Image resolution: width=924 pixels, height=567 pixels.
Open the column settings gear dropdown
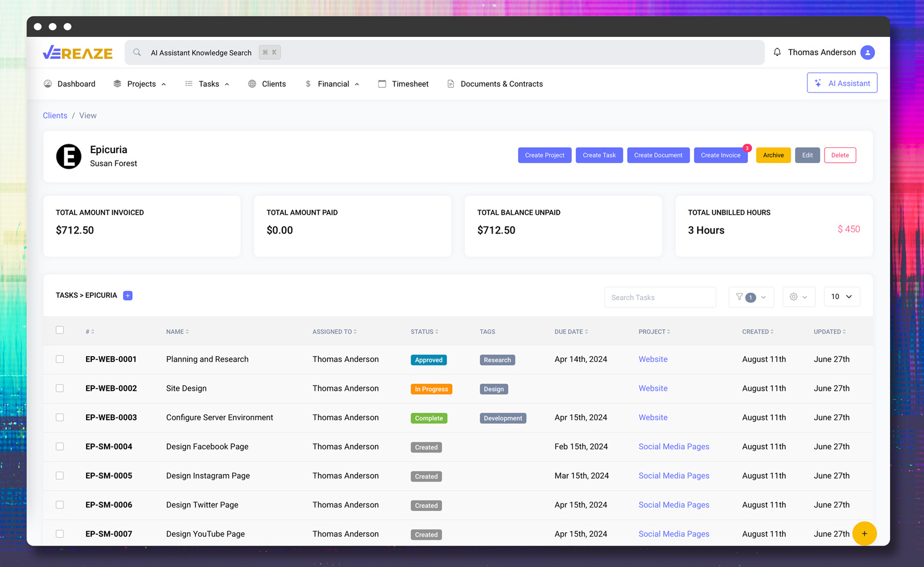coord(798,297)
